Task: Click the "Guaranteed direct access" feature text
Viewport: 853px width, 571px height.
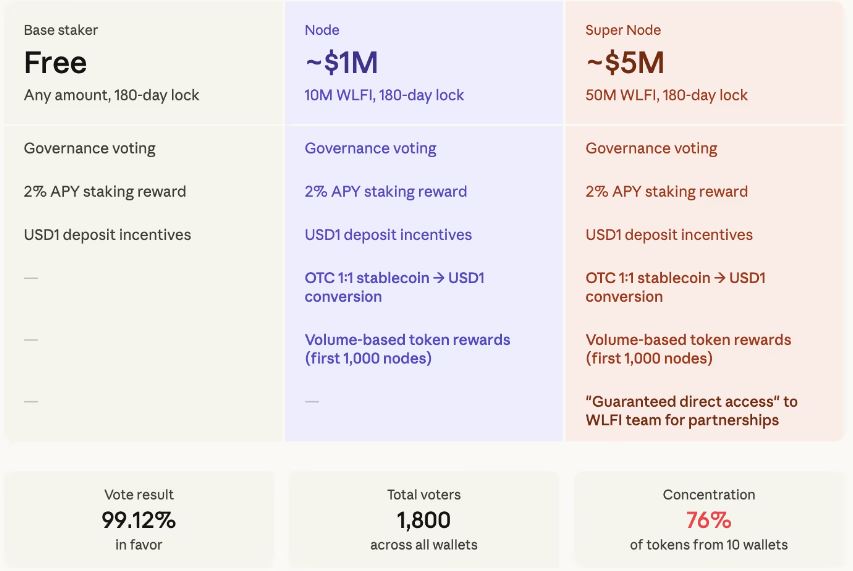Action: (691, 411)
